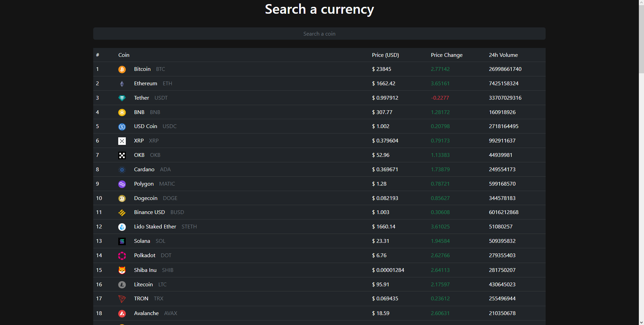Viewport: 644px width, 325px height.
Task: Click the scrollbar down arrow
Action: tap(641, 322)
